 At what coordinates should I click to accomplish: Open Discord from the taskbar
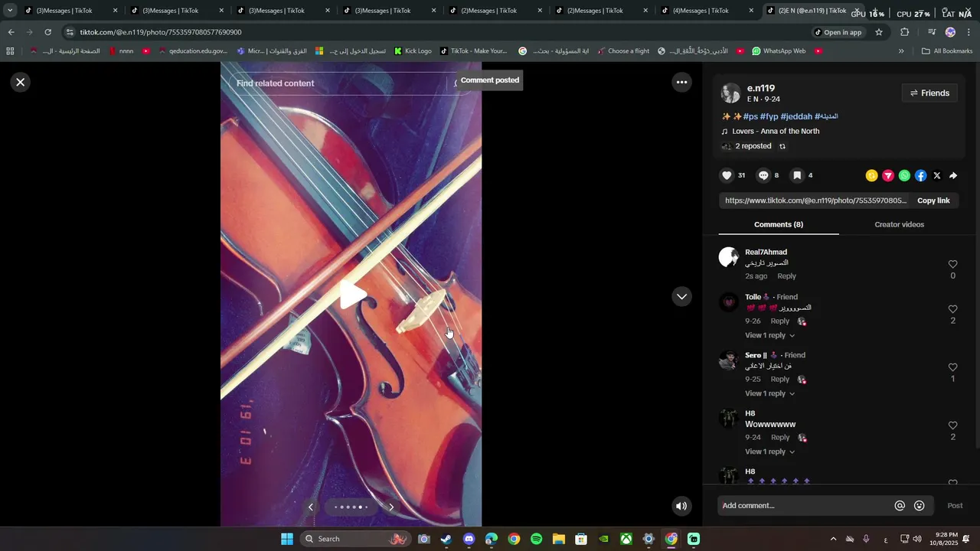(469, 539)
